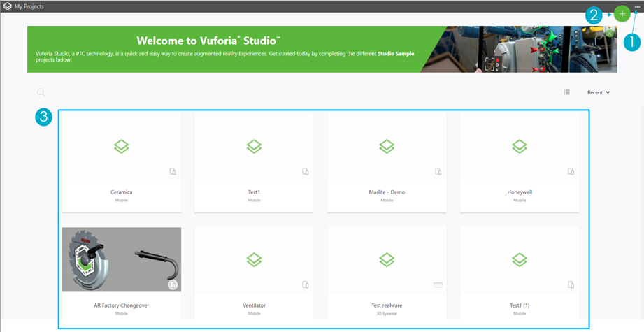Click the My Projects layers icon in the title bar
Screen dimensions: 644x332
[x=8, y=6]
